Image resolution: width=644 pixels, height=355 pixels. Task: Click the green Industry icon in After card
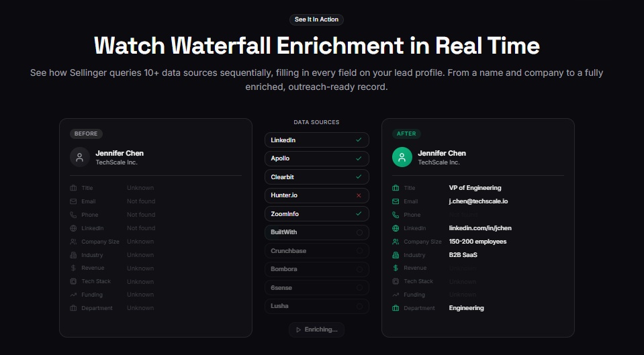click(x=396, y=255)
